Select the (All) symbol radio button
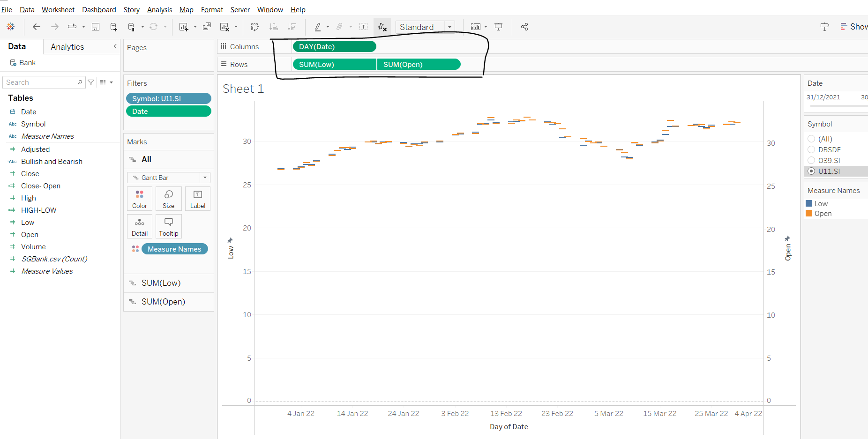This screenshot has height=439, width=868. coord(811,139)
